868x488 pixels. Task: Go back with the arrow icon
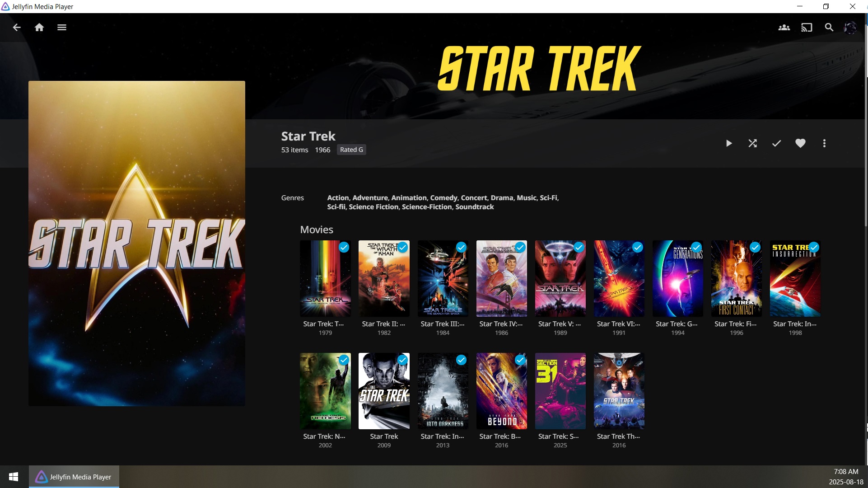click(x=17, y=28)
